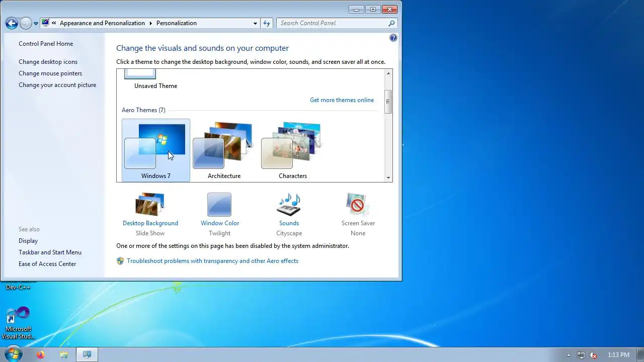Show hidden tray icons arrow

pyautogui.click(x=569, y=355)
